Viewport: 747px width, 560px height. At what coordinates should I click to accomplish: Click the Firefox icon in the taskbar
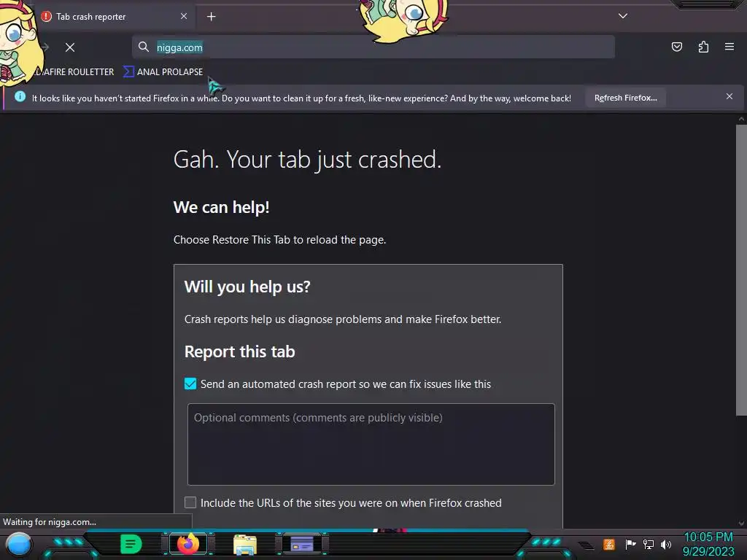(x=187, y=544)
